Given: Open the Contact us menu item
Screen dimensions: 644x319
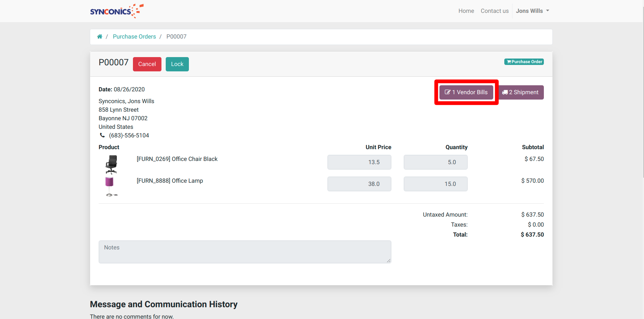Looking at the screenshot, I should [x=495, y=11].
